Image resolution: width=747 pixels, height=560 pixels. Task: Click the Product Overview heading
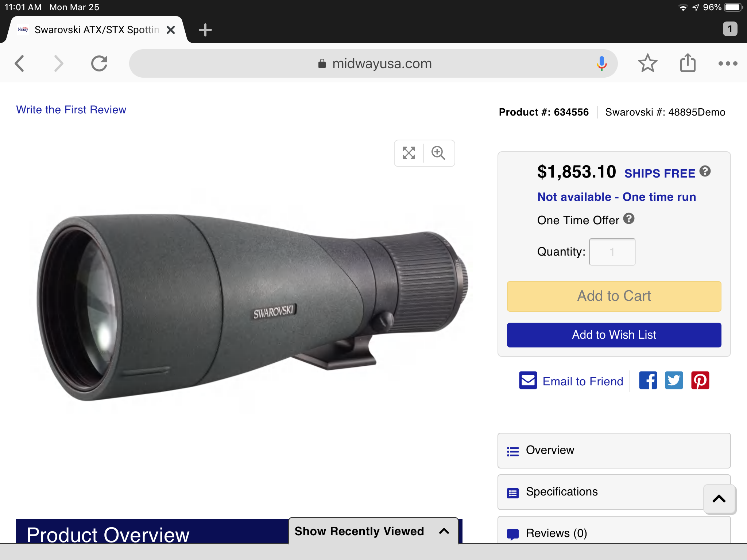click(108, 534)
